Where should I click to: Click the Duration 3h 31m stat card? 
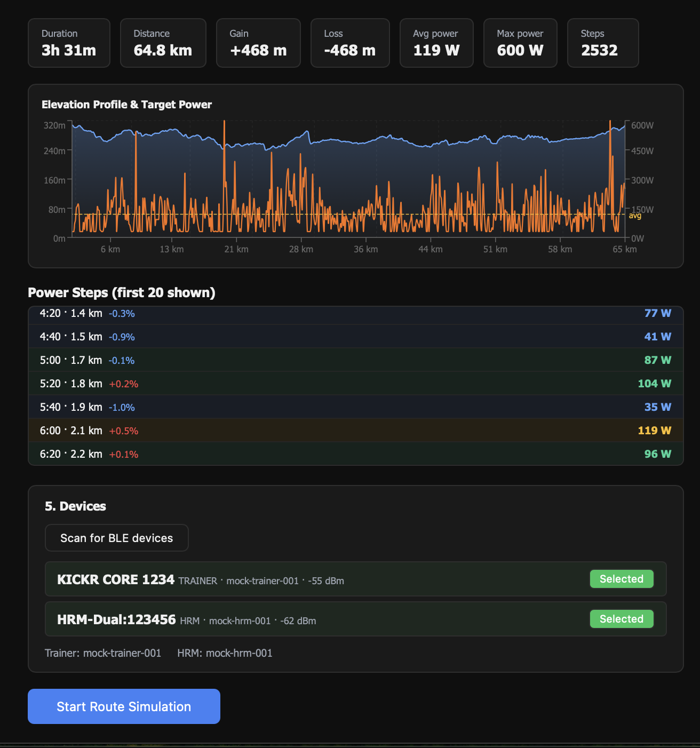click(69, 43)
